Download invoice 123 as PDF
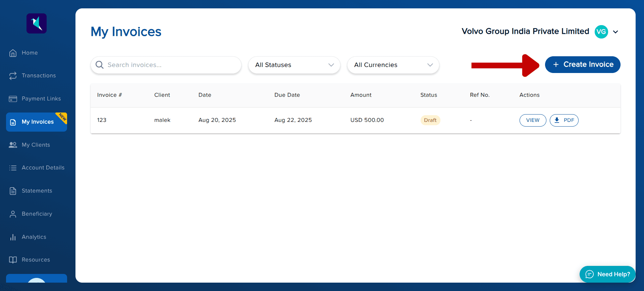 pos(564,120)
